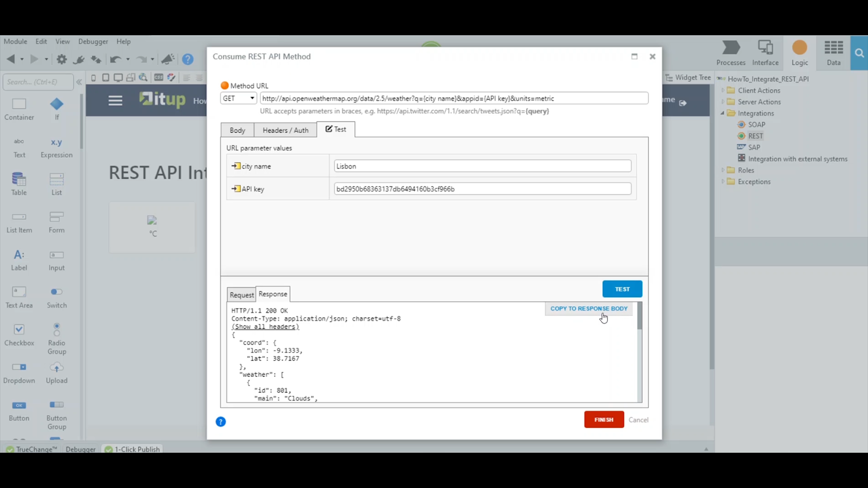Select the Form widget in toolbox
868x488 pixels.
pyautogui.click(x=56, y=222)
